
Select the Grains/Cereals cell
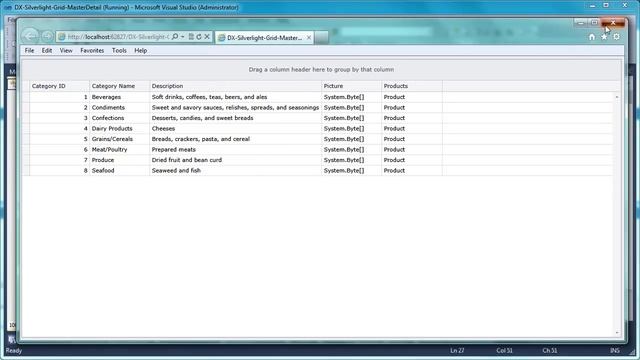(120, 139)
